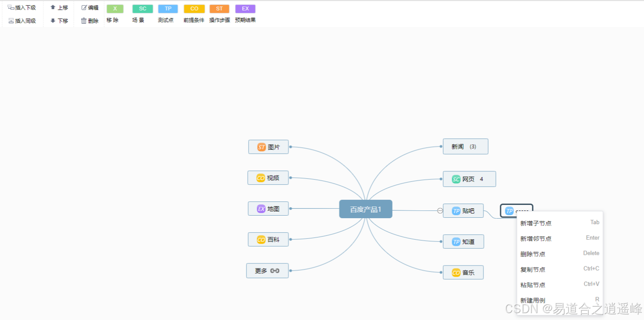
Task: Select the 新闻 (3) node
Action: click(465, 146)
